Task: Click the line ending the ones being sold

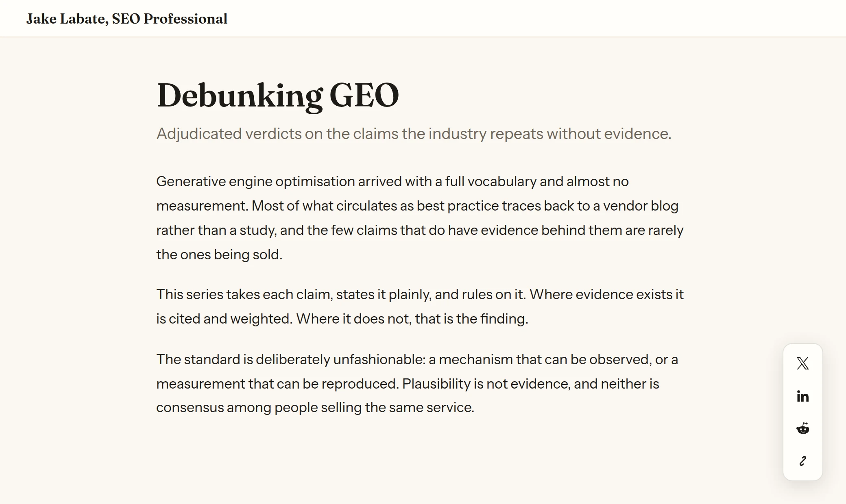Action: [219, 254]
